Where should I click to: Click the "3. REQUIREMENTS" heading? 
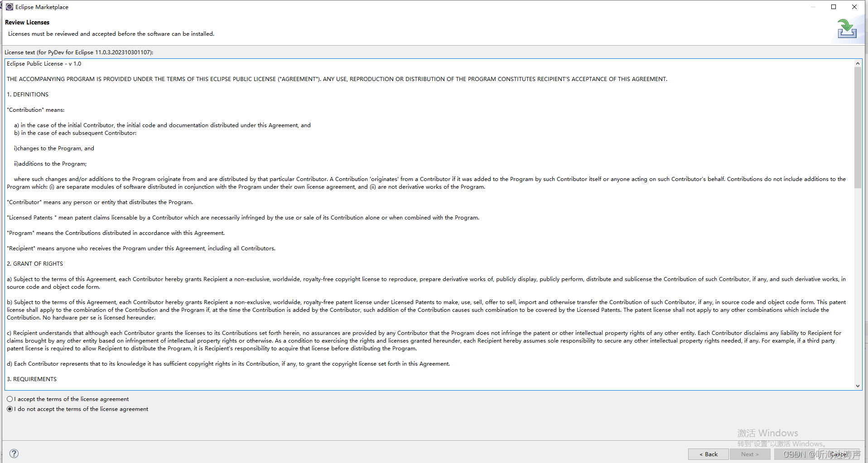pyautogui.click(x=32, y=379)
